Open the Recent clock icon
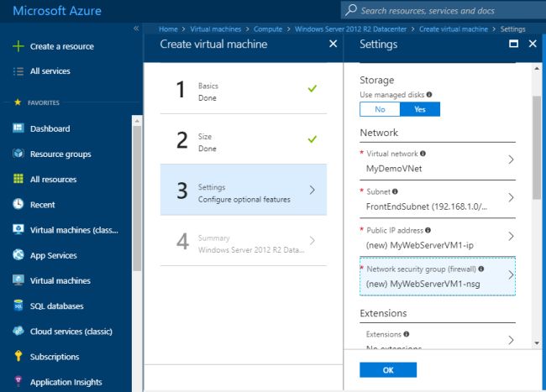The width and height of the screenshot is (546, 392). (x=18, y=204)
